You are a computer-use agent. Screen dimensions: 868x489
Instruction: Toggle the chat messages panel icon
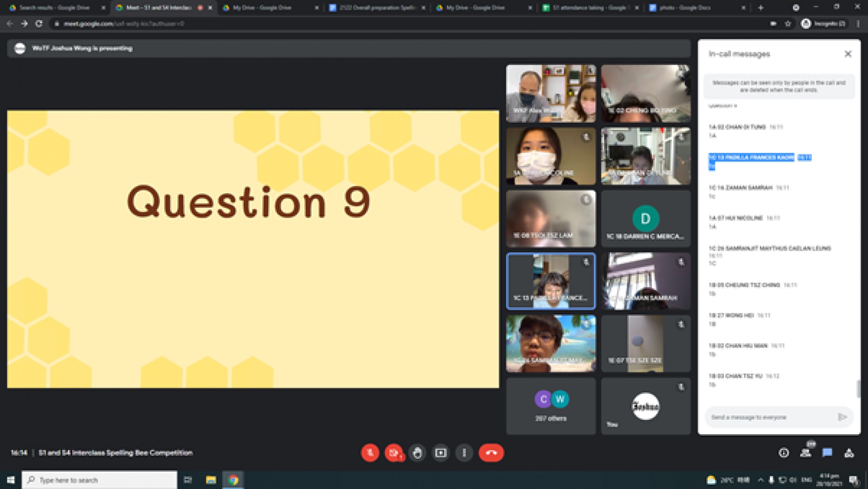(x=827, y=453)
